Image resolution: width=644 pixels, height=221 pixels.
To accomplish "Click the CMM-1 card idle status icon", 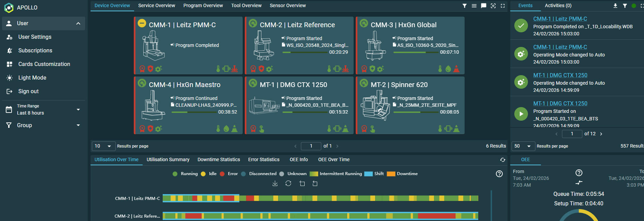I will coord(142,23).
